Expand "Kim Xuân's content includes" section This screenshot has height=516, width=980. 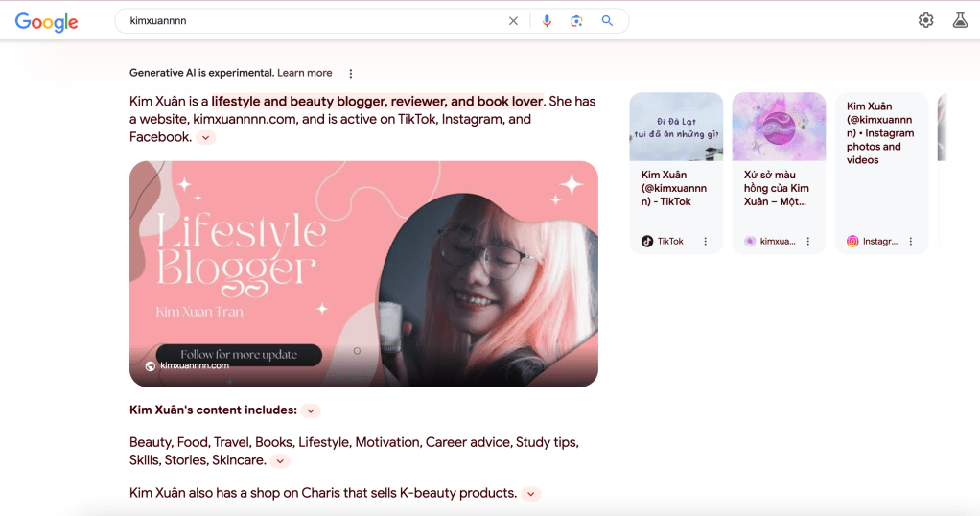[310, 411]
